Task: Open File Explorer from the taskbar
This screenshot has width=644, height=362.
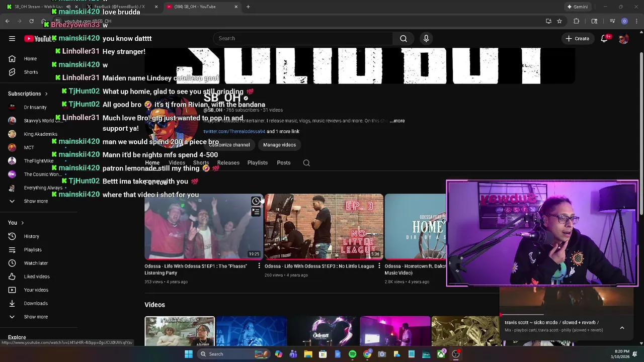Action: [308, 354]
